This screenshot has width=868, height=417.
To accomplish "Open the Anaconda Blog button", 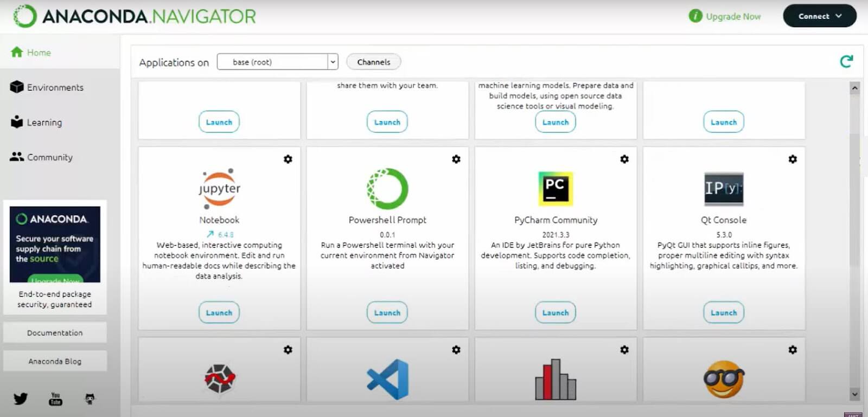I will pos(55,361).
